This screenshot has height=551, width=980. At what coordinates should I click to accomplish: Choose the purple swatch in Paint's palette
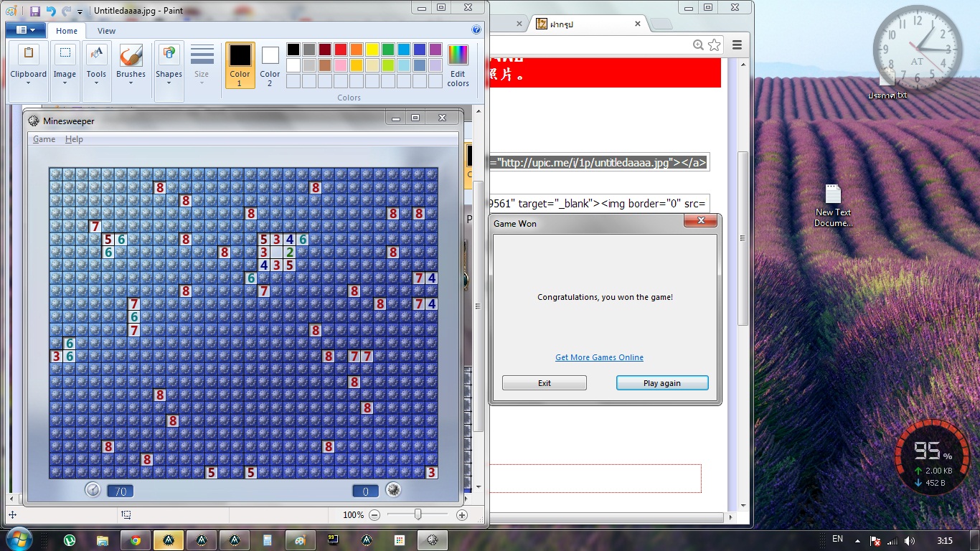click(435, 50)
